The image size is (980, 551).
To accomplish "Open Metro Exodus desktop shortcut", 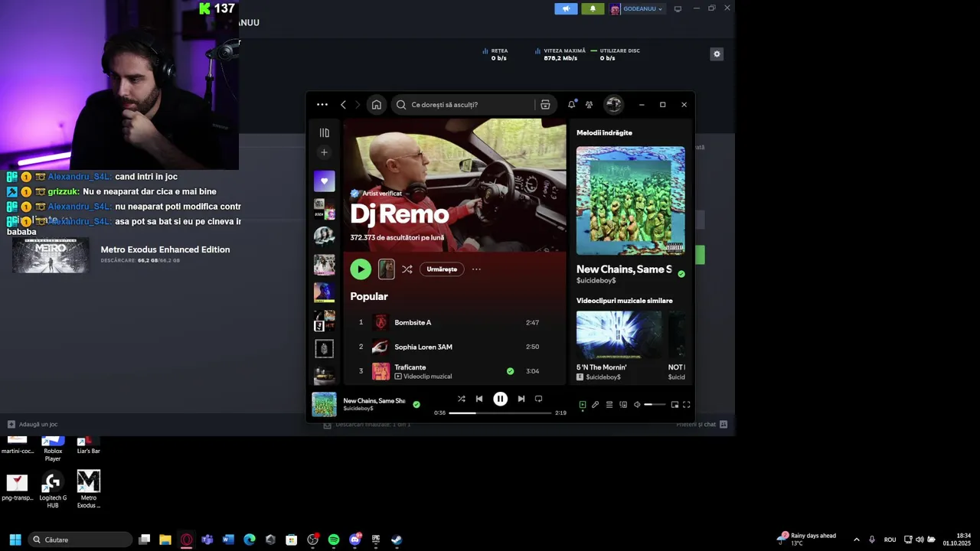I will click(88, 490).
